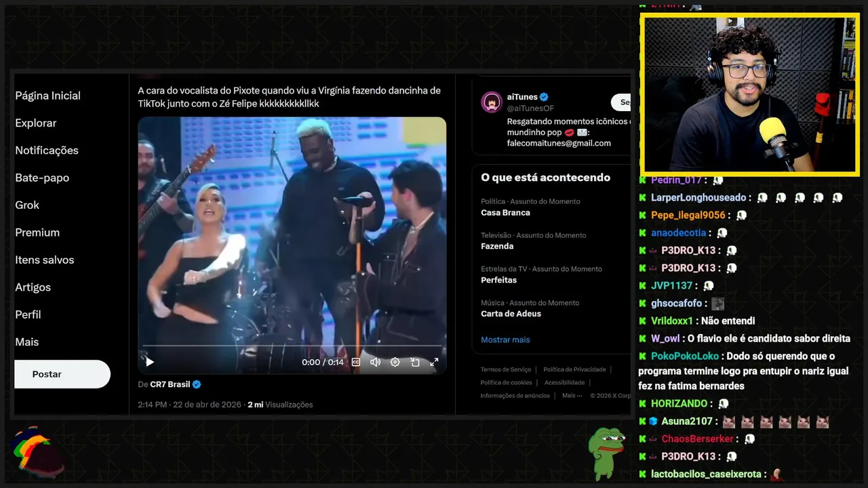Click the webcam feed overlay

point(749,95)
